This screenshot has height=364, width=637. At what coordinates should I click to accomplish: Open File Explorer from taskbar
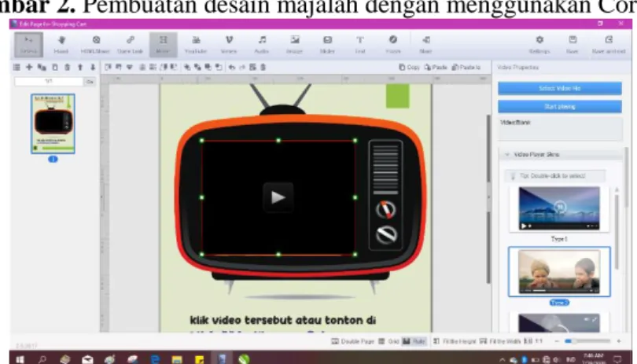click(x=177, y=359)
